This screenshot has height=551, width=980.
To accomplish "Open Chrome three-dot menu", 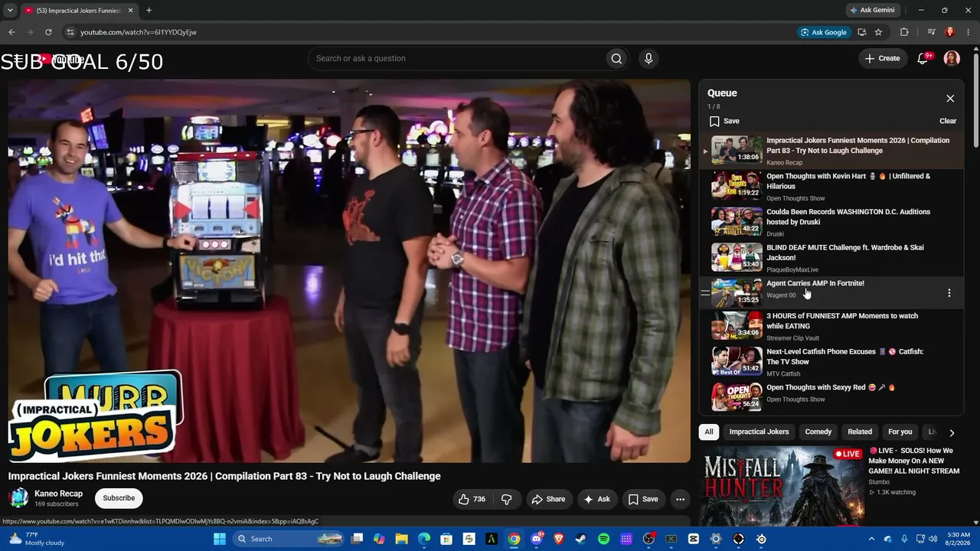I will pos(969,32).
